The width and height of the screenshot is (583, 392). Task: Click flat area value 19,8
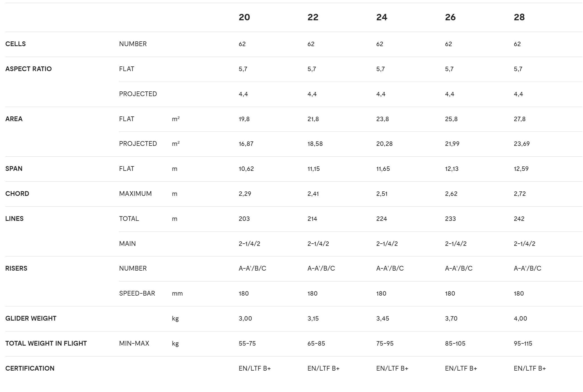[244, 119]
